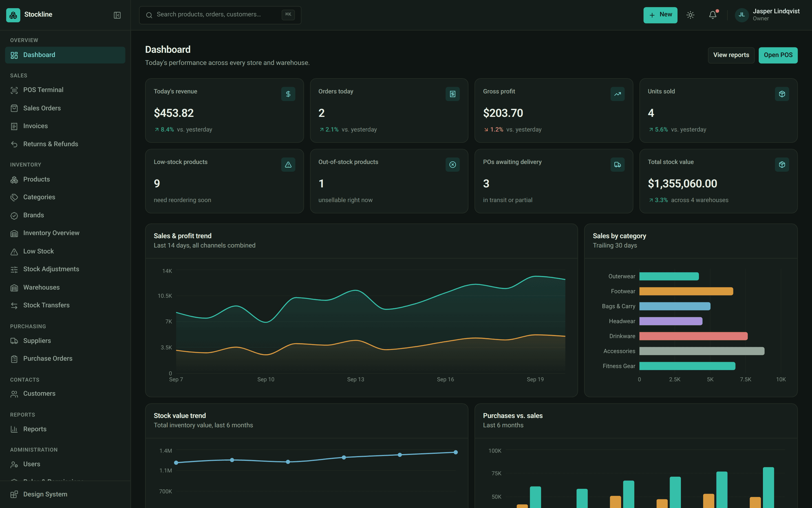
Task: Open Stock Adjustments
Action: [x=65, y=269]
